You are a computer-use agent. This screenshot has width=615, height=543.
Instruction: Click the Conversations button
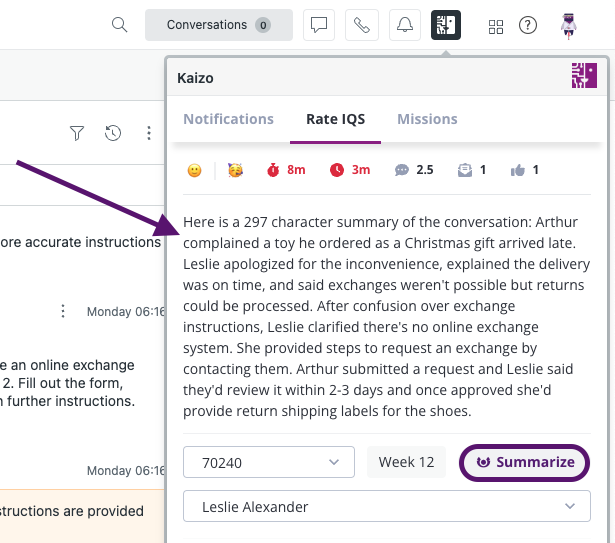click(219, 25)
